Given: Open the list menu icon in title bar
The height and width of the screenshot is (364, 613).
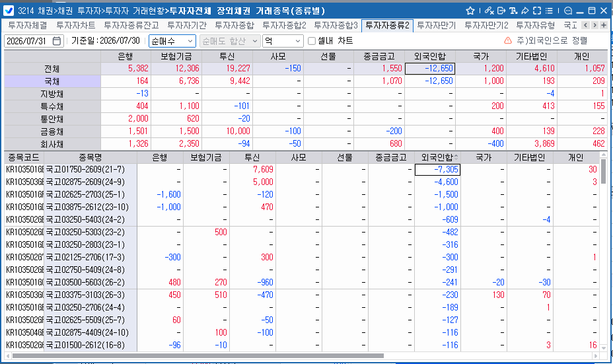Looking at the screenshot, I should coord(550,11).
